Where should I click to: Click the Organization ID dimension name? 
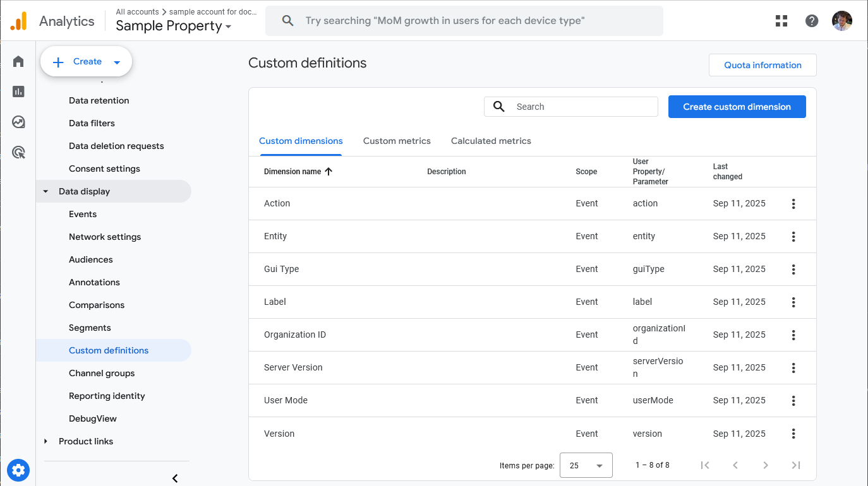(x=295, y=335)
